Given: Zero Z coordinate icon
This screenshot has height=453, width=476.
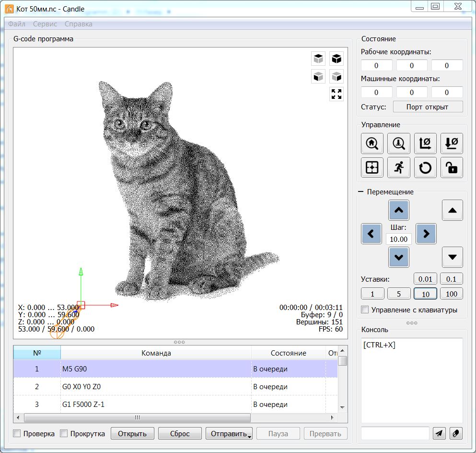Looking at the screenshot, I should (x=452, y=143).
